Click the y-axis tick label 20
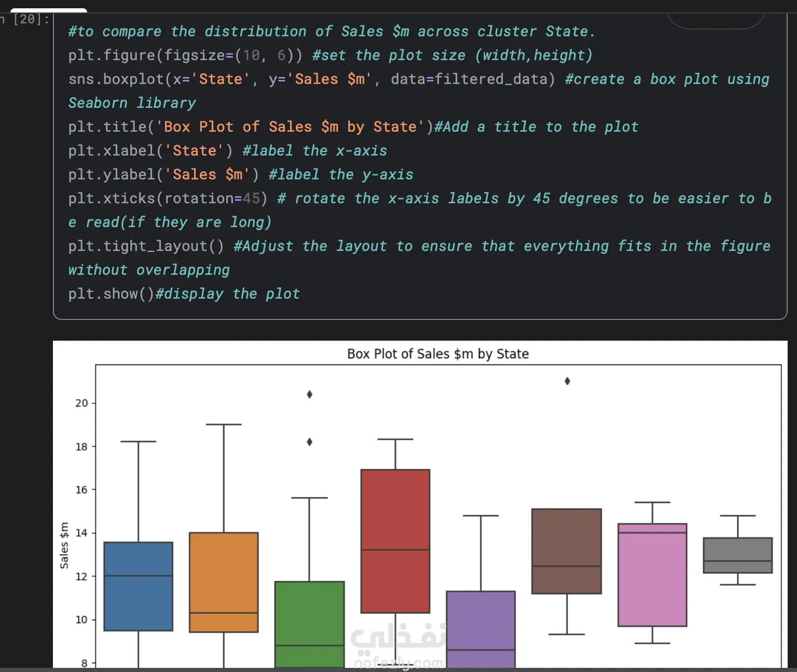 (81, 403)
